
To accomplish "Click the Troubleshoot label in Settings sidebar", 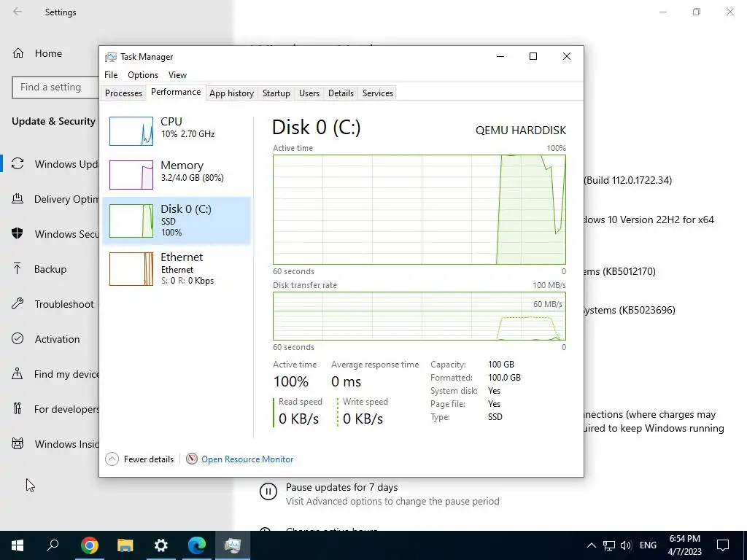I will click(64, 304).
